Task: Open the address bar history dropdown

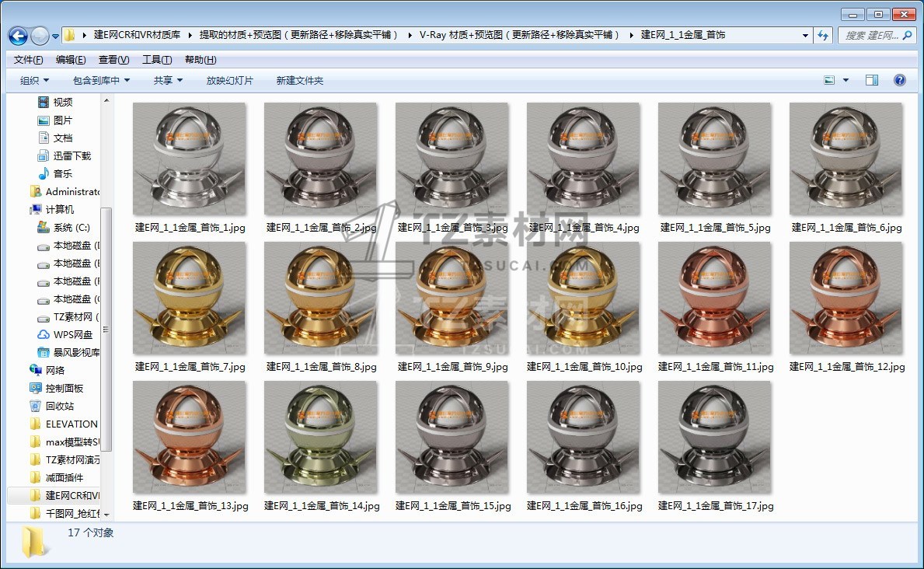Action: click(x=805, y=36)
